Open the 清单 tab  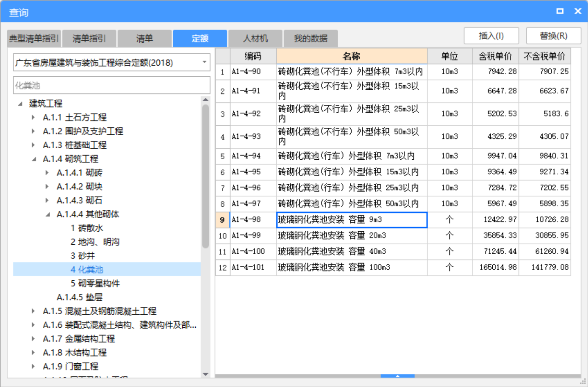click(x=145, y=38)
